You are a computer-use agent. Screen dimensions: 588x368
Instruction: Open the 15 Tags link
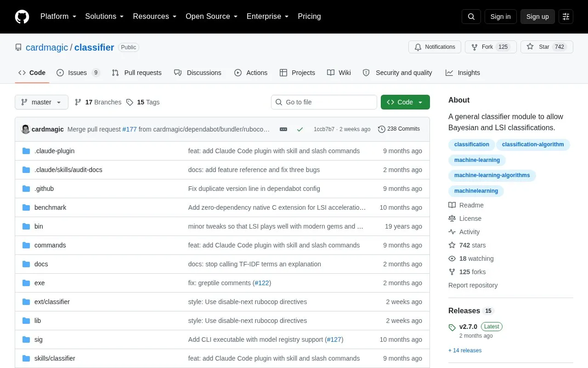(x=143, y=102)
